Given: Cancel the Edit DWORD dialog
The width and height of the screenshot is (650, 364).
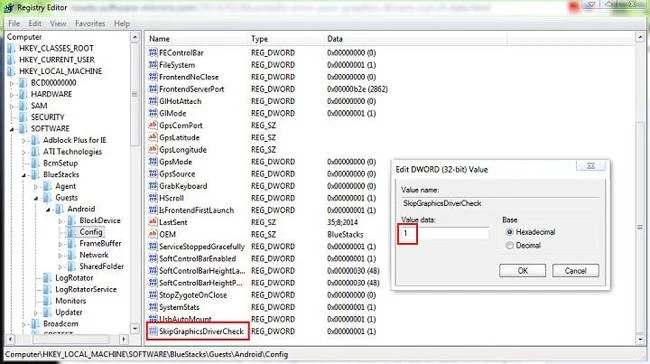Looking at the screenshot, I should [575, 271].
